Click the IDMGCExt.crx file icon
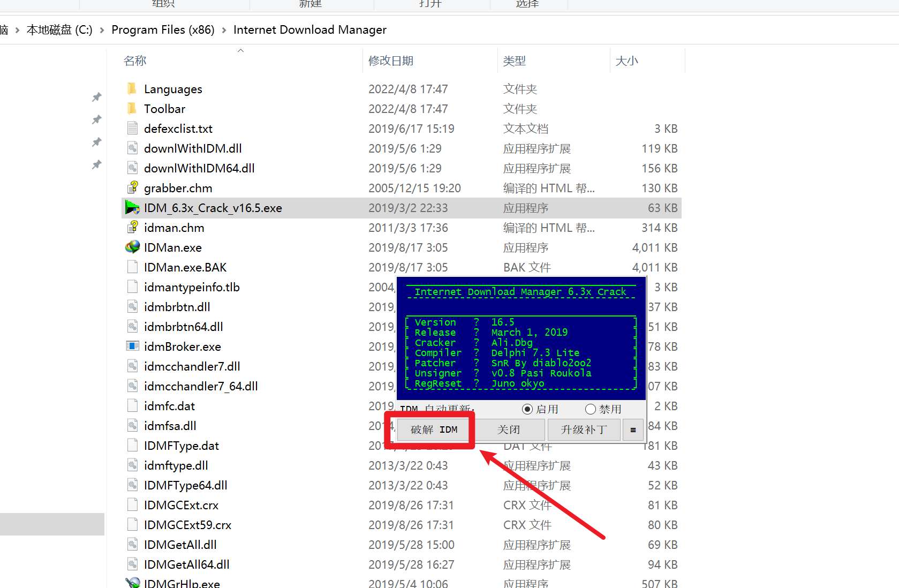The image size is (899, 588). tap(132, 505)
